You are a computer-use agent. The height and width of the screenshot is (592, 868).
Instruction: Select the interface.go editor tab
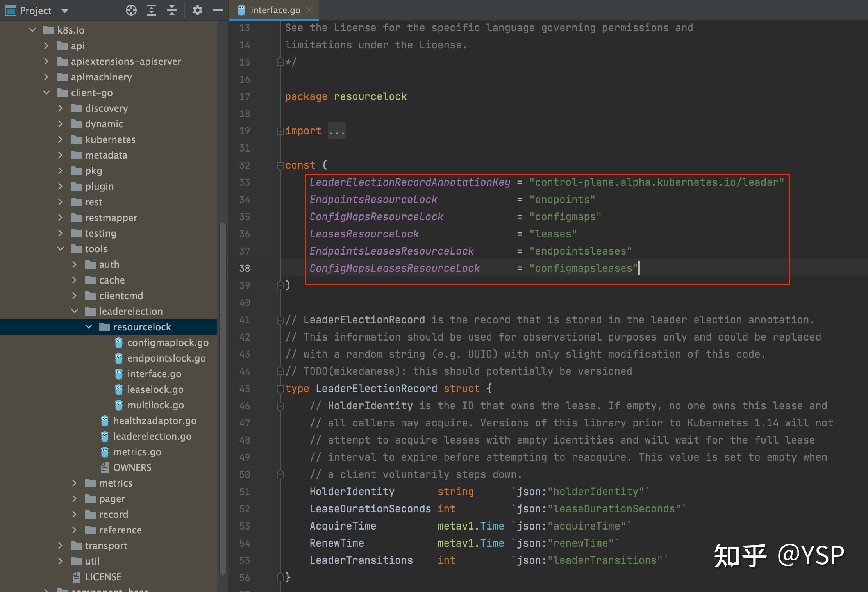click(275, 11)
